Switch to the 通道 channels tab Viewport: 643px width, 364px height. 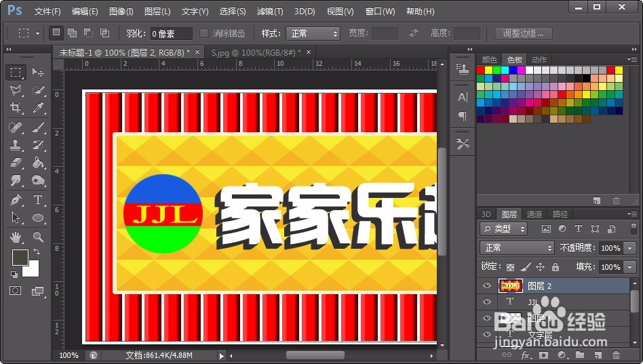tap(534, 214)
